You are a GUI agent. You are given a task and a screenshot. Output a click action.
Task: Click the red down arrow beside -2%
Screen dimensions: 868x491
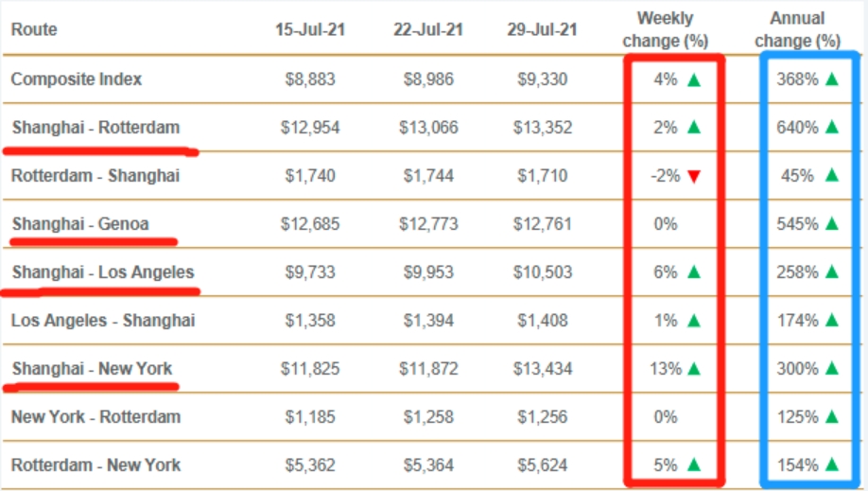click(695, 176)
